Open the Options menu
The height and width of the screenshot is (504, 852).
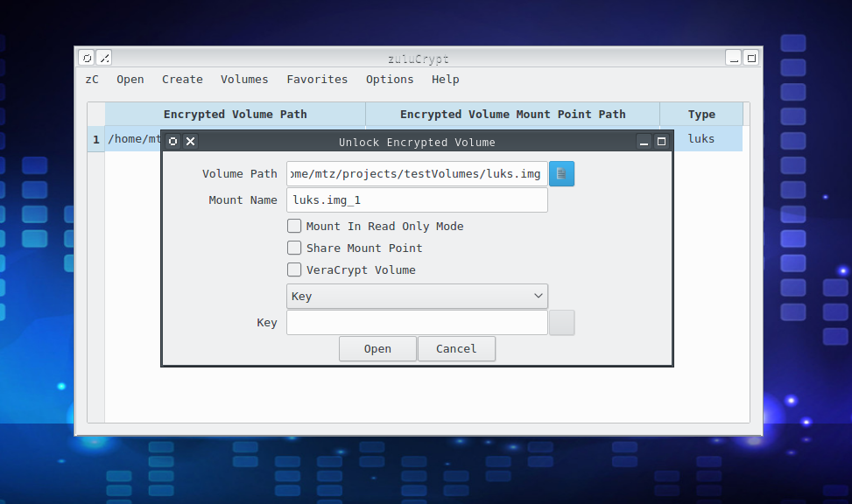(390, 80)
